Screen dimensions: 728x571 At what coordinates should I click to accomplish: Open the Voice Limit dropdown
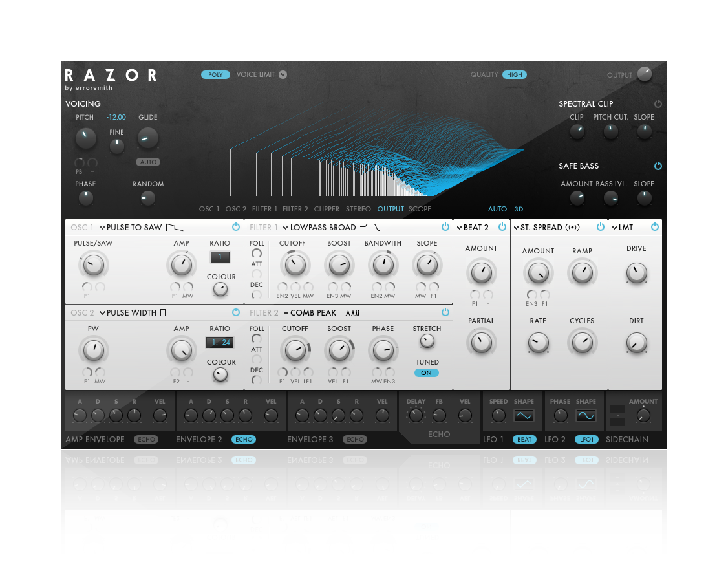(283, 75)
